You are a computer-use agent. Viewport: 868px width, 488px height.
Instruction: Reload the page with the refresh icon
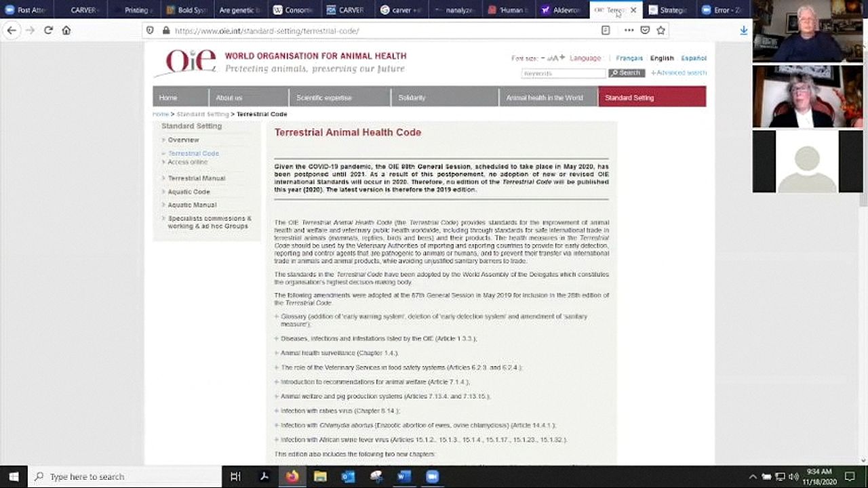pyautogui.click(x=48, y=30)
